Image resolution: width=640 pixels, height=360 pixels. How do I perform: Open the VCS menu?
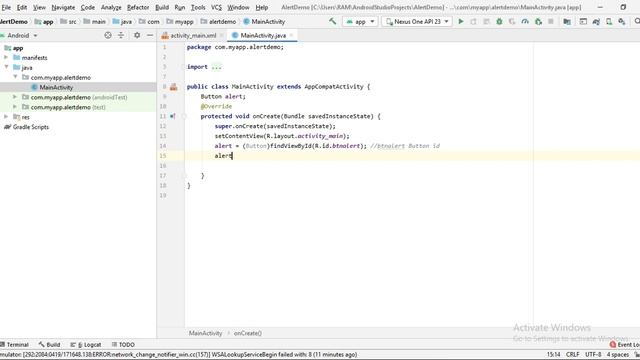(x=216, y=7)
